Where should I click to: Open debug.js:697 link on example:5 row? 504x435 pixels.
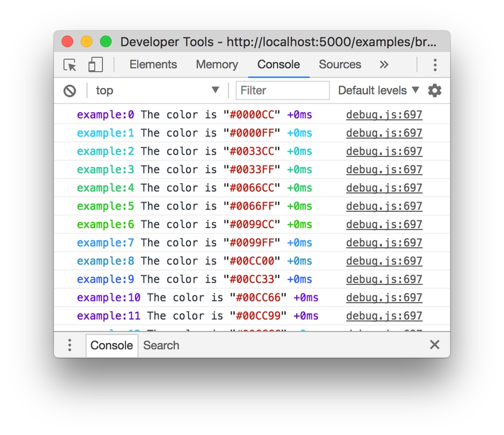[x=384, y=206]
